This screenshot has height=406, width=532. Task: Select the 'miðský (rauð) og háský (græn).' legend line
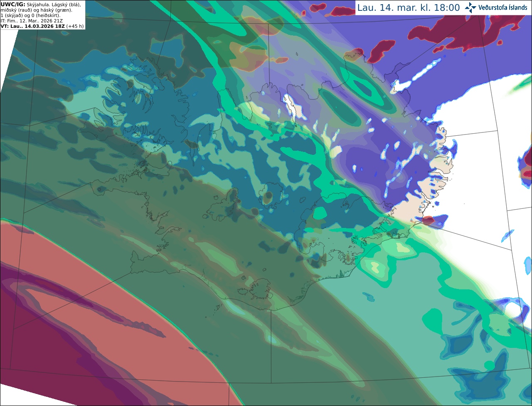pyautogui.click(x=37, y=10)
